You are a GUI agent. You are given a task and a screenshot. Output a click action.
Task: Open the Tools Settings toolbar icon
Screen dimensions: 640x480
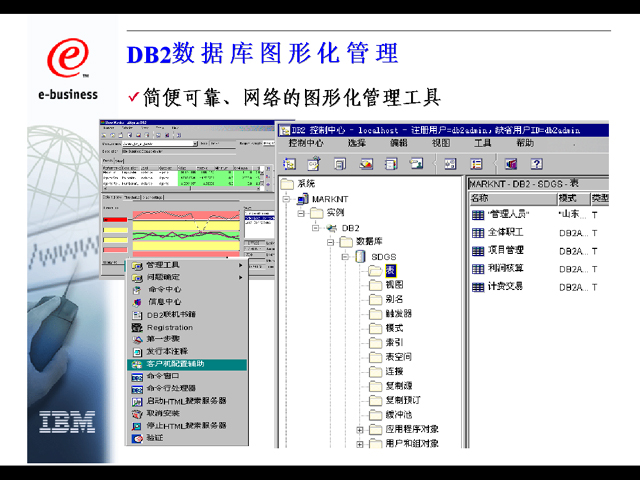coord(450,164)
